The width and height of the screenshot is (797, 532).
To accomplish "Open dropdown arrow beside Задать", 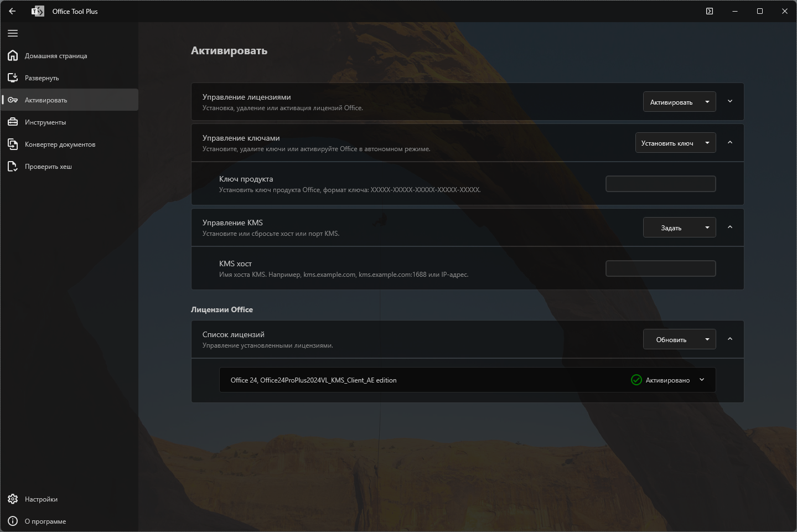I will [707, 228].
